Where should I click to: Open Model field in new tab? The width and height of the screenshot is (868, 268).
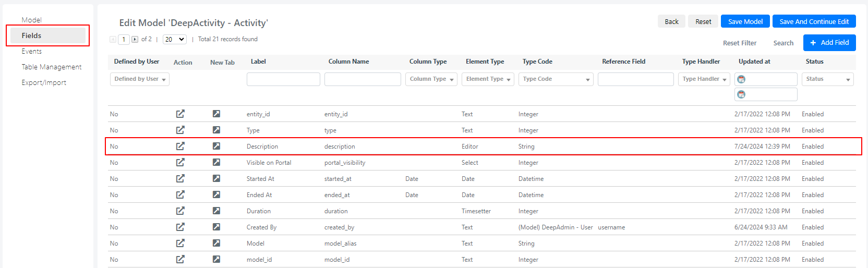click(216, 243)
